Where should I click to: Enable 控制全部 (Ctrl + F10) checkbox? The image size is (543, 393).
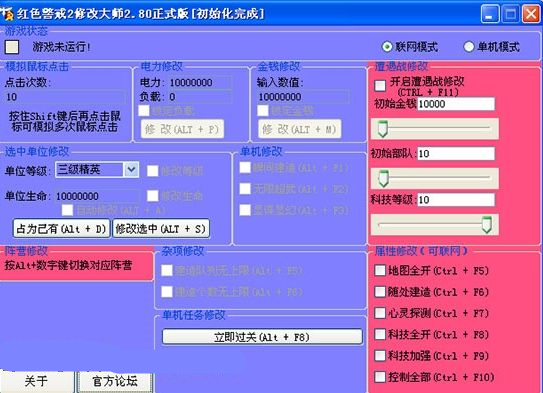(x=380, y=377)
